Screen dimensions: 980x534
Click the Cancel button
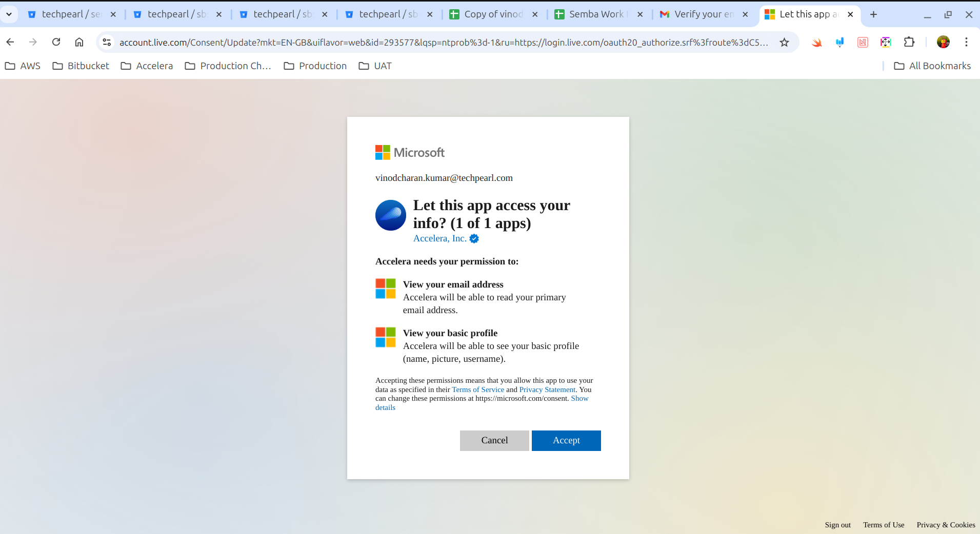point(494,440)
